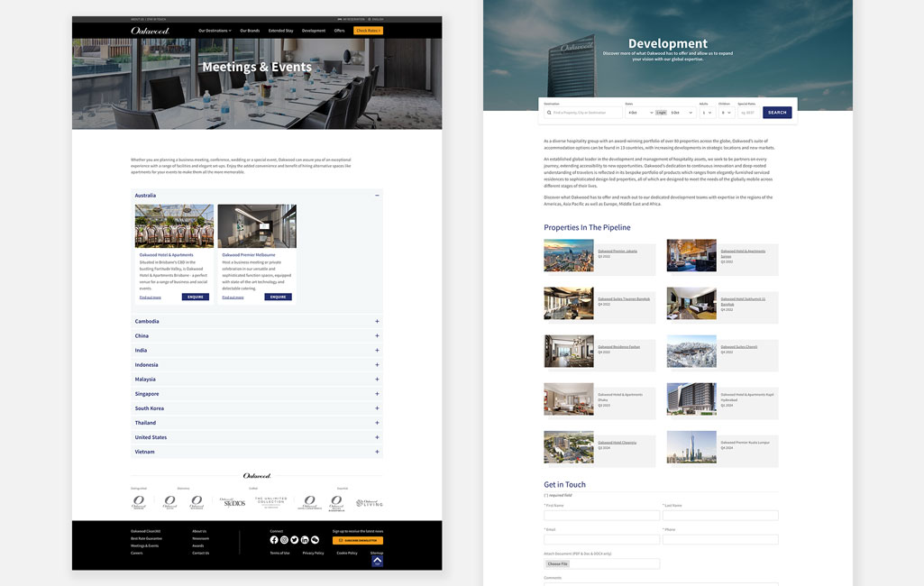Click the Destination search input field
Image resolution: width=924 pixels, height=586 pixels.
pyautogui.click(x=584, y=113)
